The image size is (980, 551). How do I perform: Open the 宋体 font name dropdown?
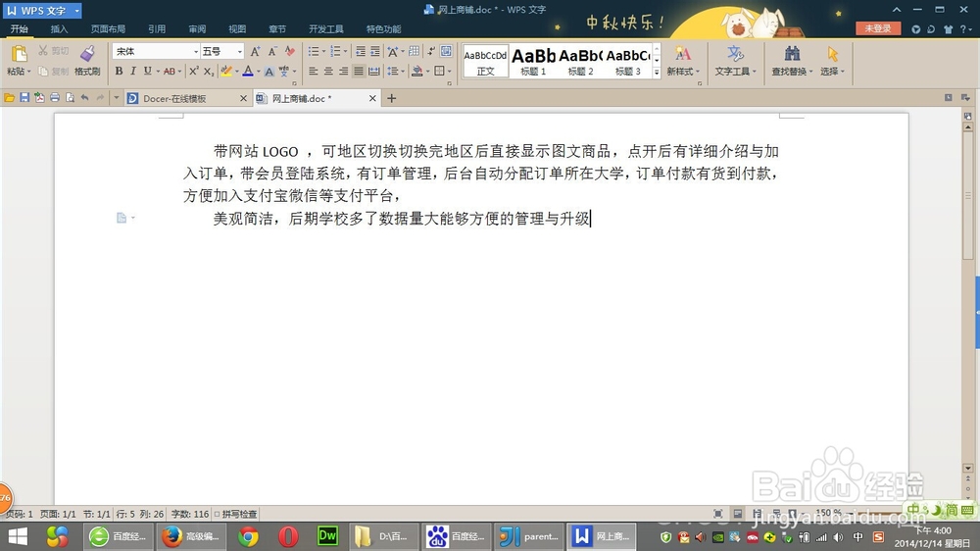[196, 51]
